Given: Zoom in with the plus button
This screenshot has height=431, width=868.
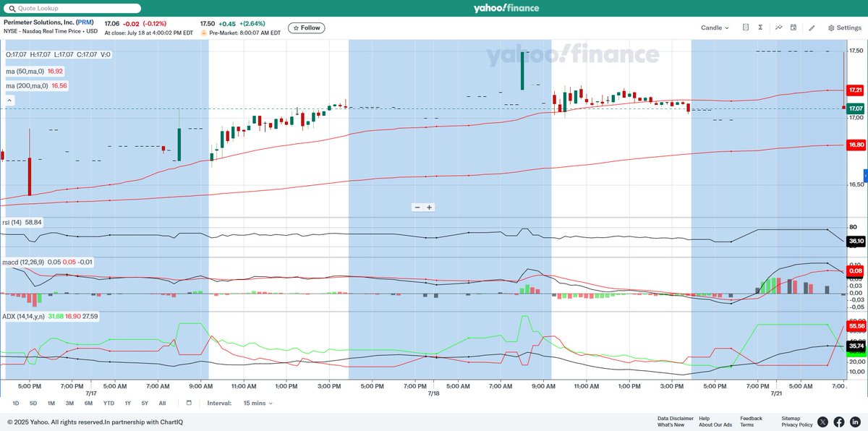Looking at the screenshot, I should tap(429, 208).
